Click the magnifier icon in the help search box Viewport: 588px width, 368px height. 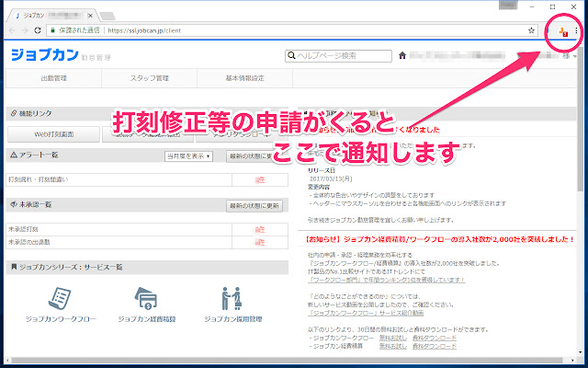(291, 55)
